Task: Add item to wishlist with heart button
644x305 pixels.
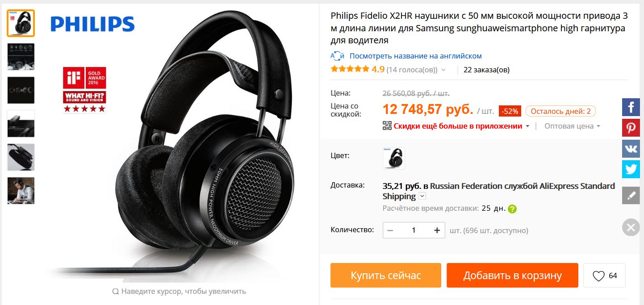Action: pyautogui.click(x=604, y=276)
